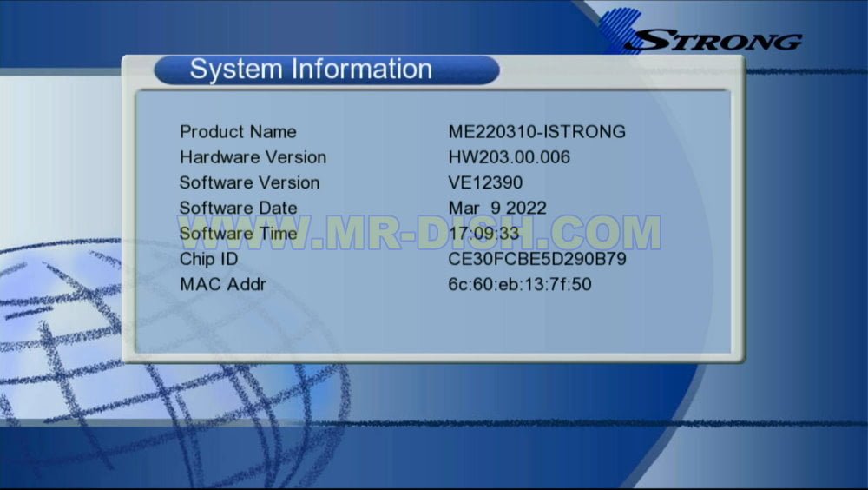The image size is (868, 490).
Task: Click the STRONG brand logo
Action: pos(702,31)
